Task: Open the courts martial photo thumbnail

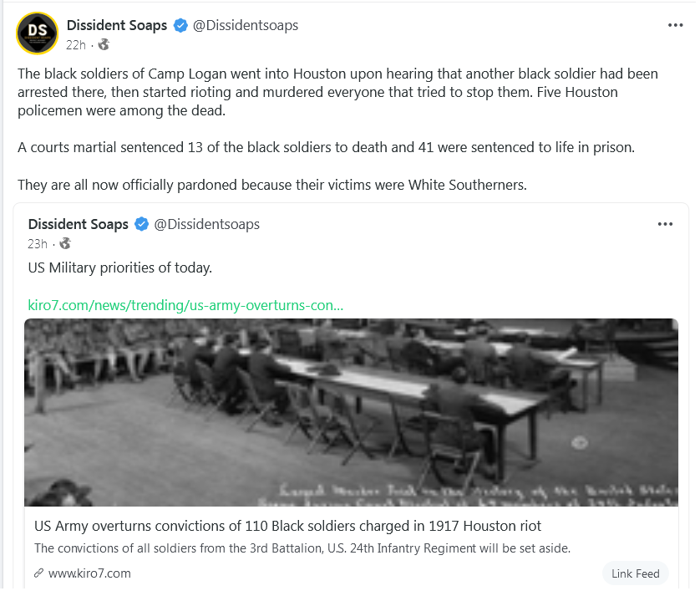Action: [x=351, y=412]
